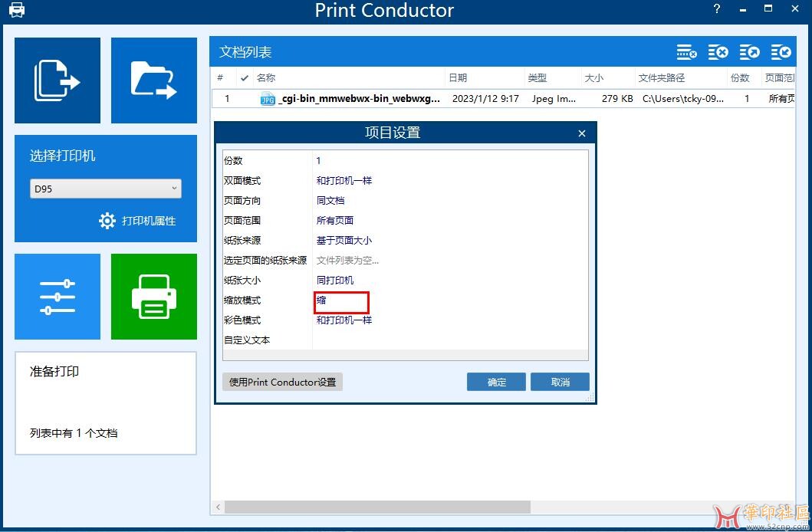Open 打印机属性 printer properties
Viewport: 812px width, 532px height.
click(137, 221)
